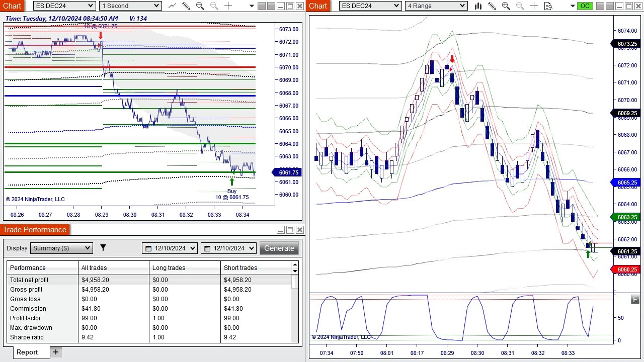This screenshot has height=362, width=644.
Task: Click table scroll down arrow
Action: 295,271
